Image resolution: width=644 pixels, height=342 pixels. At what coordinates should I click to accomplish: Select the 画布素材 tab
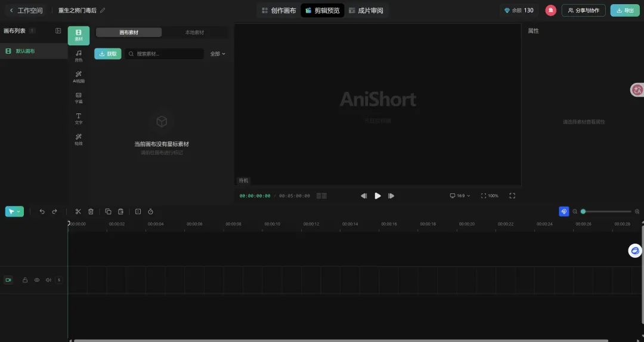pos(129,32)
